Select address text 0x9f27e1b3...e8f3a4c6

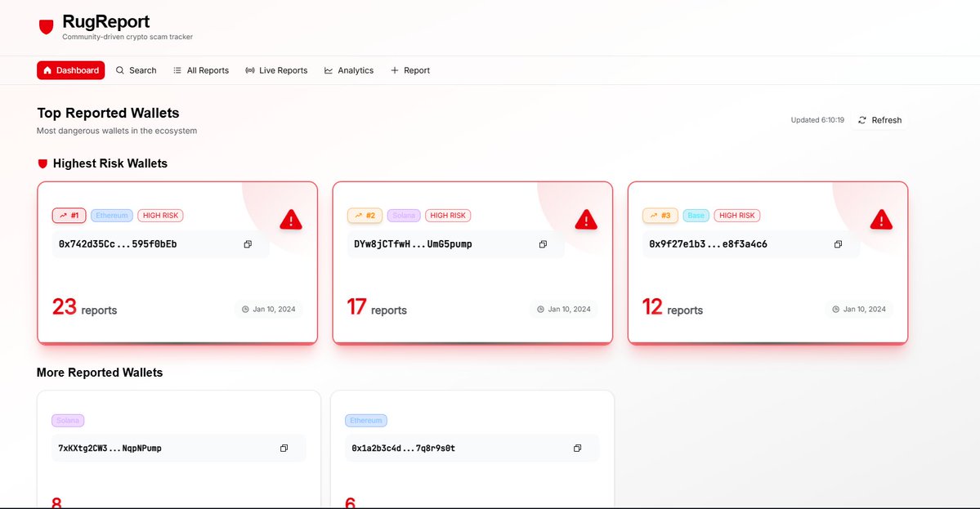click(x=708, y=244)
